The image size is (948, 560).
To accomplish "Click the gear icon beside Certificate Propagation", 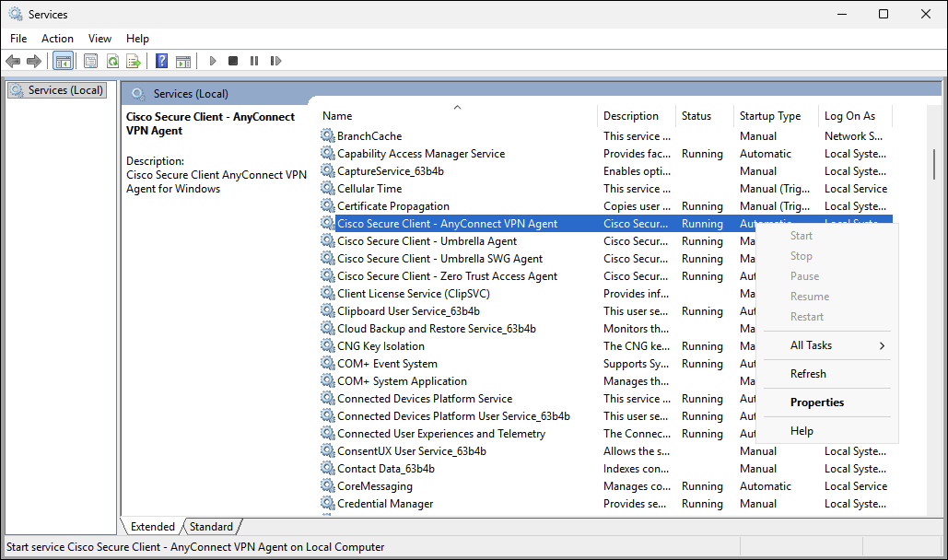I will pos(327,205).
